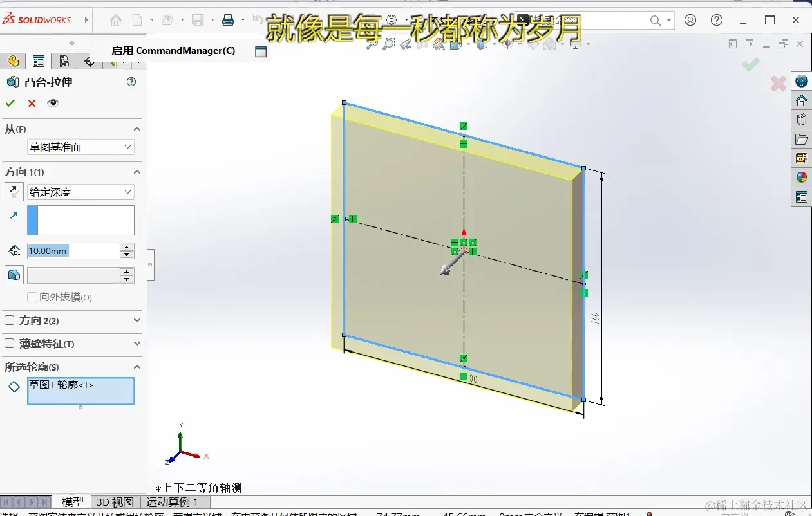Viewport: 812px width, 516px height.
Task: Select the 模型 tab
Action: (73, 502)
